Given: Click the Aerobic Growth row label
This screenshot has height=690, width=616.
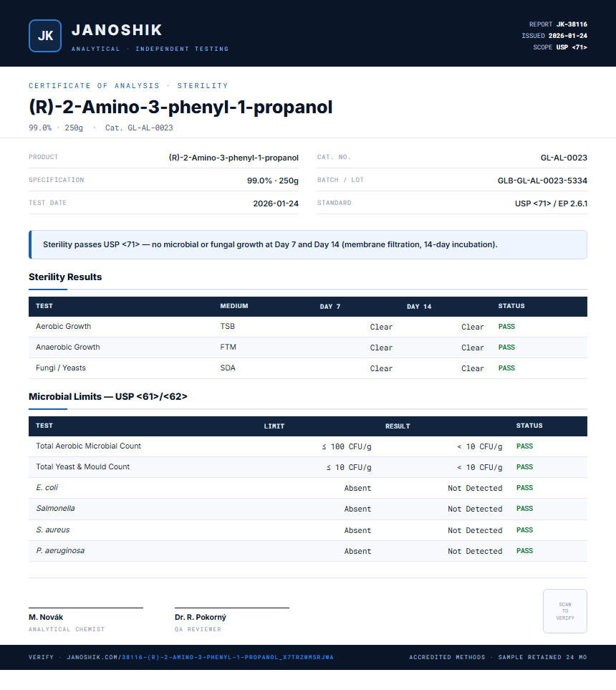Looking at the screenshot, I should tap(63, 326).
